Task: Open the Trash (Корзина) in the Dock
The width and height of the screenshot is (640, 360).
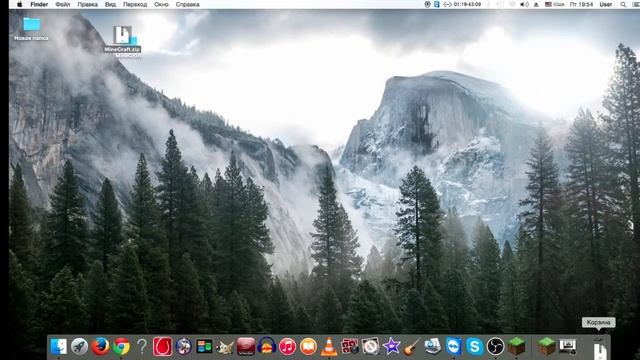Action: (x=600, y=349)
